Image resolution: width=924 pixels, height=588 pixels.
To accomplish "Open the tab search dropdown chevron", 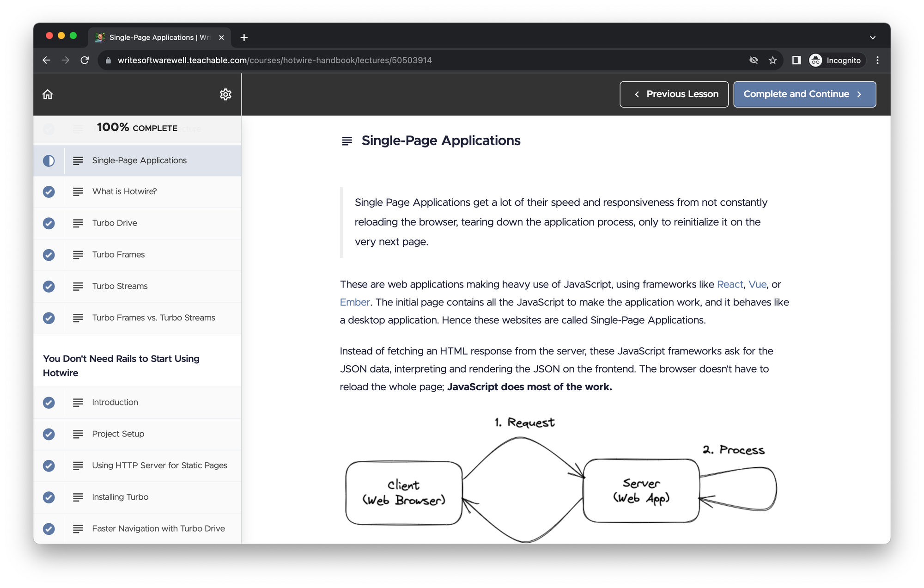I will pyautogui.click(x=872, y=37).
